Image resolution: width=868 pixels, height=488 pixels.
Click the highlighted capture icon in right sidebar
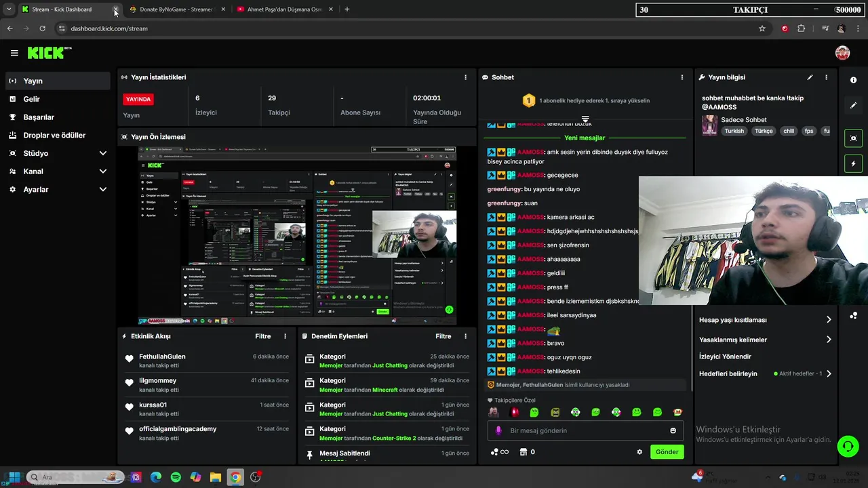pyautogui.click(x=853, y=138)
